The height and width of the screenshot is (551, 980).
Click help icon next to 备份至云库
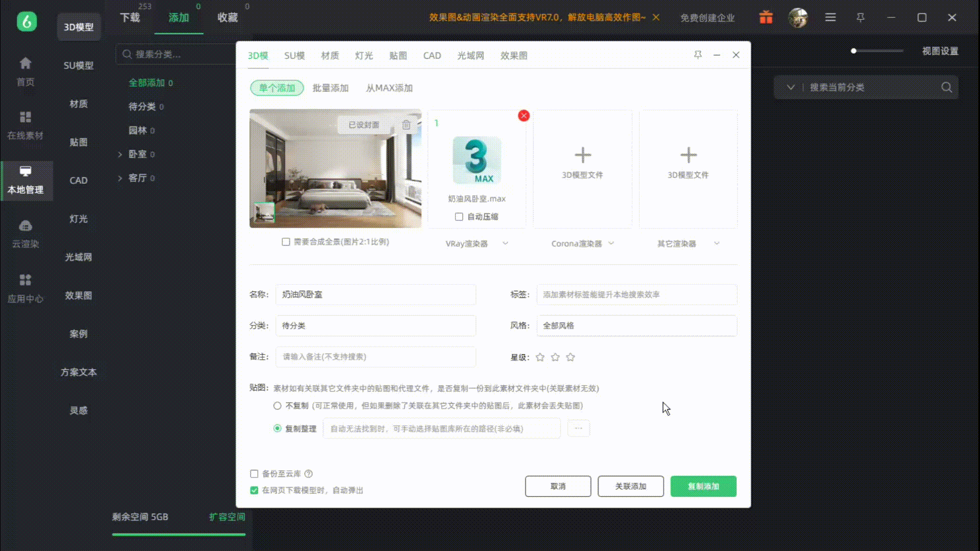click(x=308, y=474)
